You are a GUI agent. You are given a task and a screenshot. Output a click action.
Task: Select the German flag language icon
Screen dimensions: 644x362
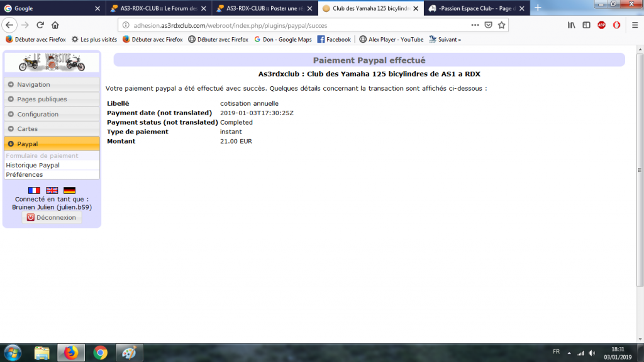point(70,190)
